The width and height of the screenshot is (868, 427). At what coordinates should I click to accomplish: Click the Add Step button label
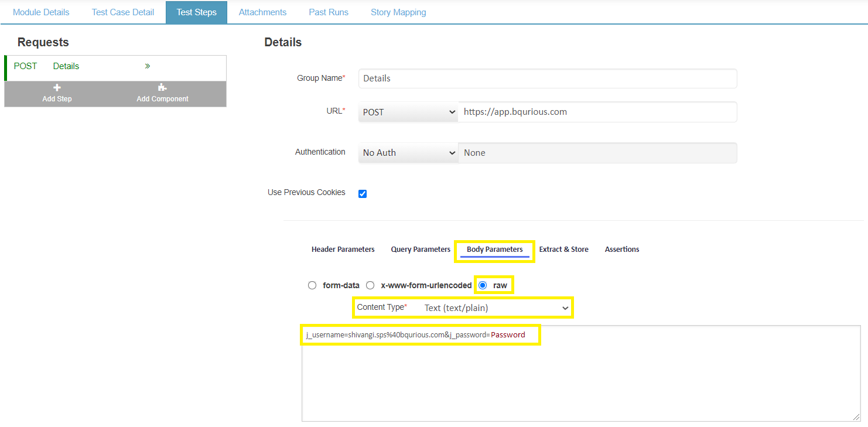pyautogui.click(x=57, y=99)
